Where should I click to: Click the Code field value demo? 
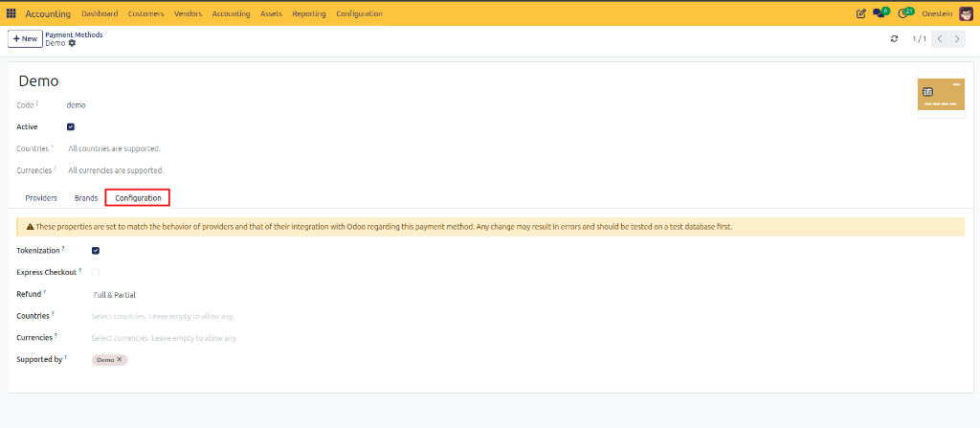77,105
